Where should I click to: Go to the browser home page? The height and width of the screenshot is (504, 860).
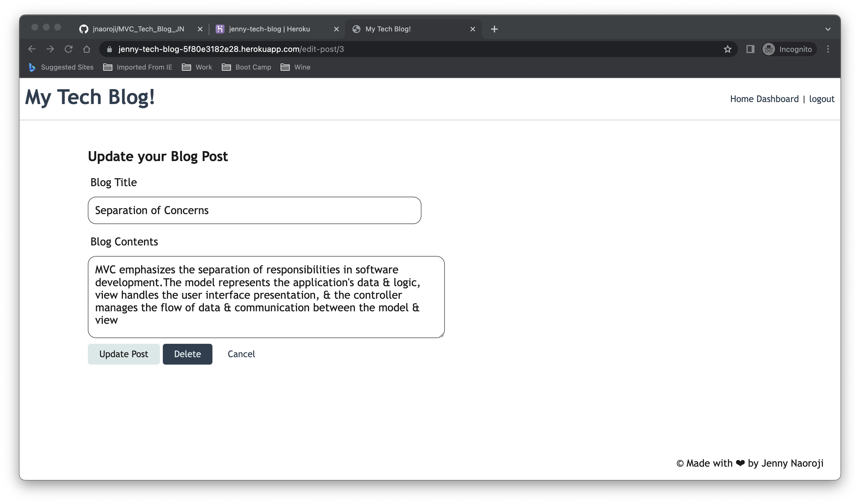click(87, 49)
